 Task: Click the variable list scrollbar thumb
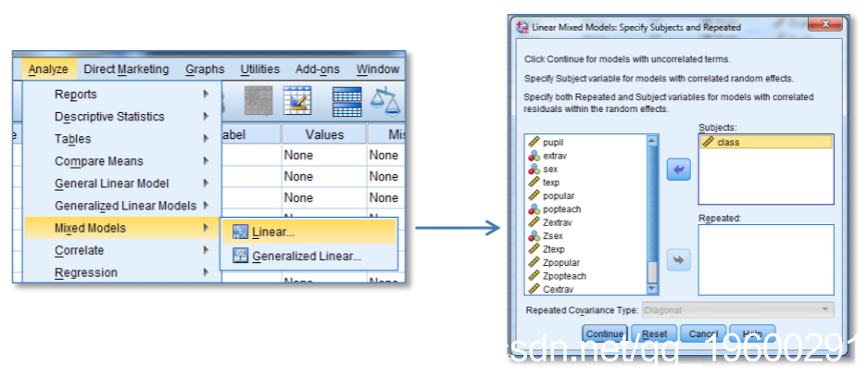653,271
